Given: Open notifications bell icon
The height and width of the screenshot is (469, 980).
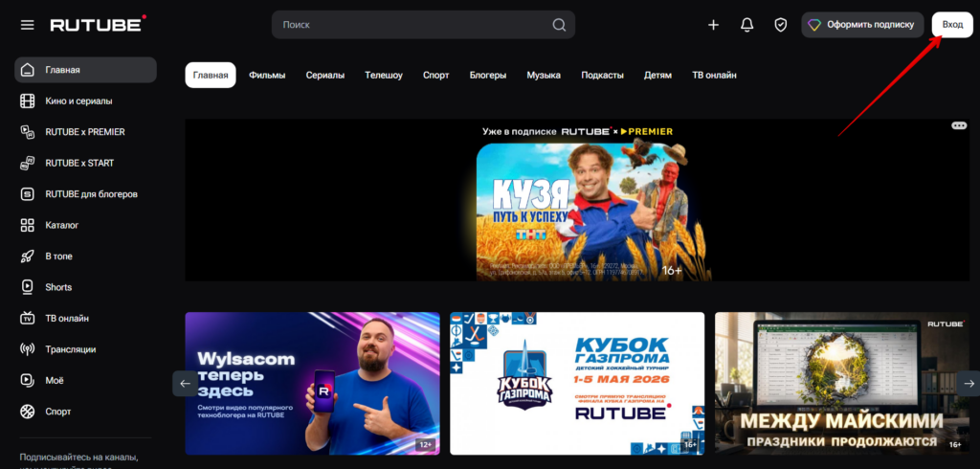Looking at the screenshot, I should [x=746, y=25].
